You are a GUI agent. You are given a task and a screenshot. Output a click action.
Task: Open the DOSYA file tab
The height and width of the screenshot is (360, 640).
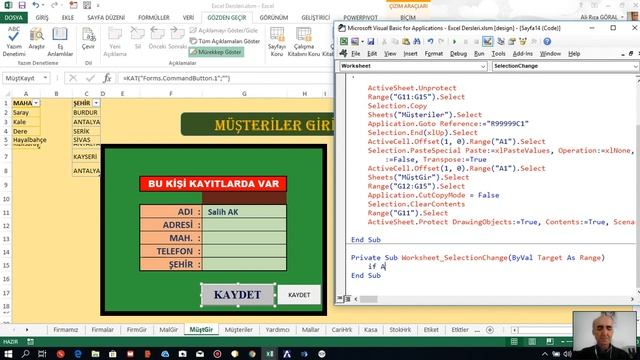(13, 18)
